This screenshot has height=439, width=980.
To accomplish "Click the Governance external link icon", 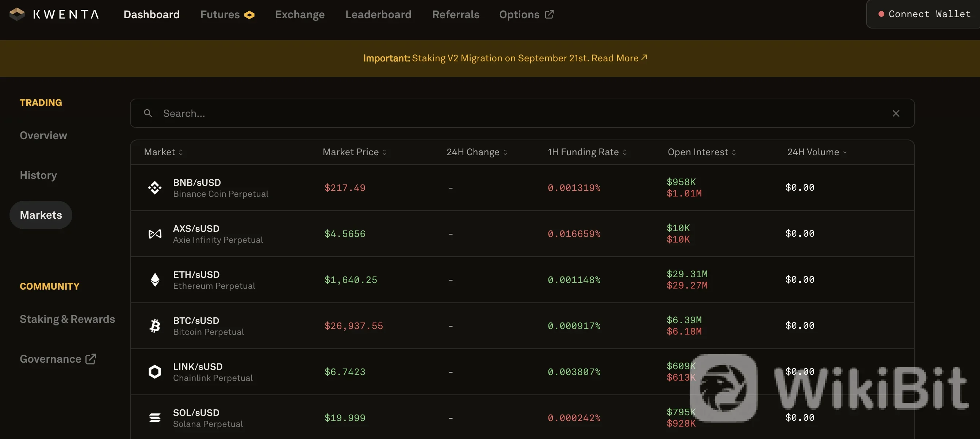I will [91, 359].
